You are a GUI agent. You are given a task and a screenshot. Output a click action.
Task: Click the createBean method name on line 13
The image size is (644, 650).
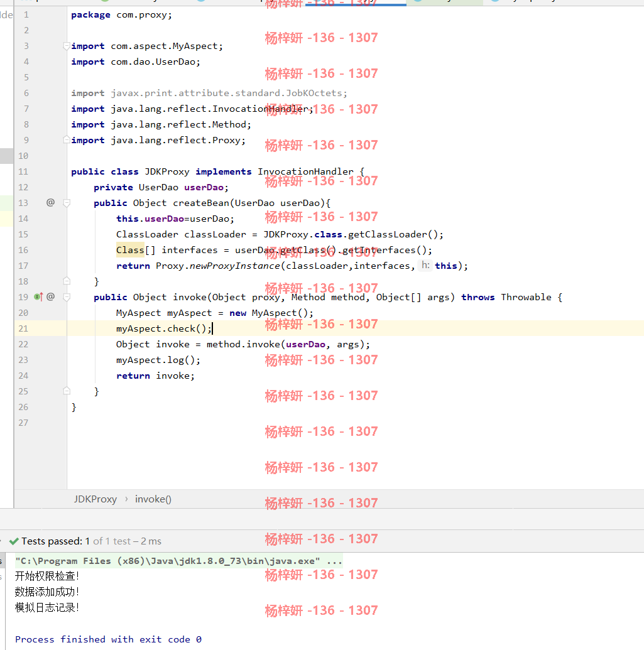coord(201,203)
